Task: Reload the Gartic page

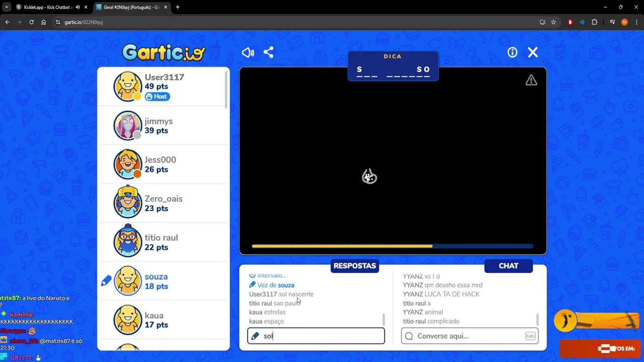Action: coord(32,22)
